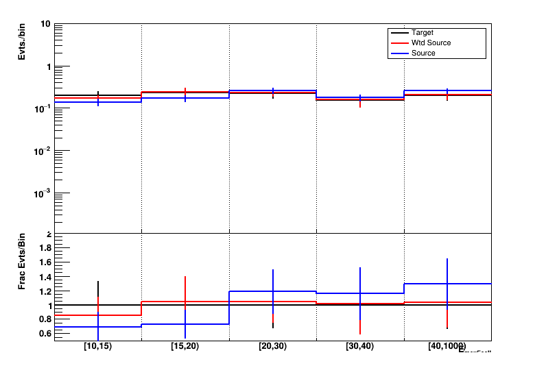Click the red Wtd Source legend line
The width and height of the screenshot is (546, 392).
click(x=399, y=43)
